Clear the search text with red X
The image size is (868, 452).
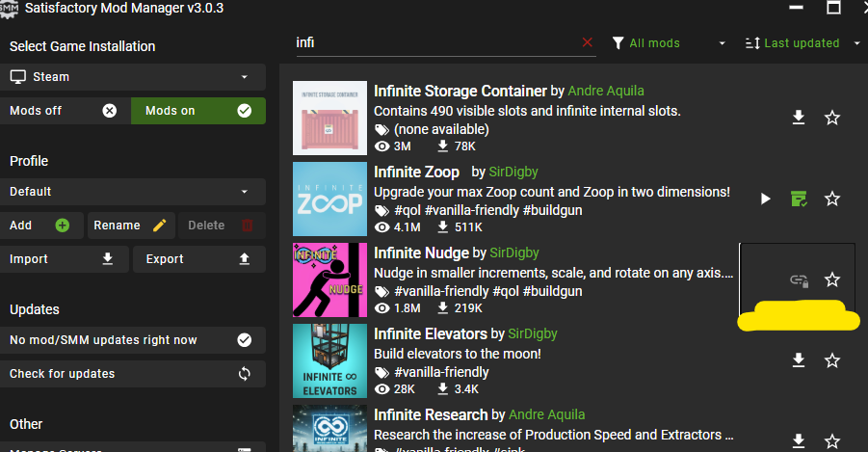point(588,42)
